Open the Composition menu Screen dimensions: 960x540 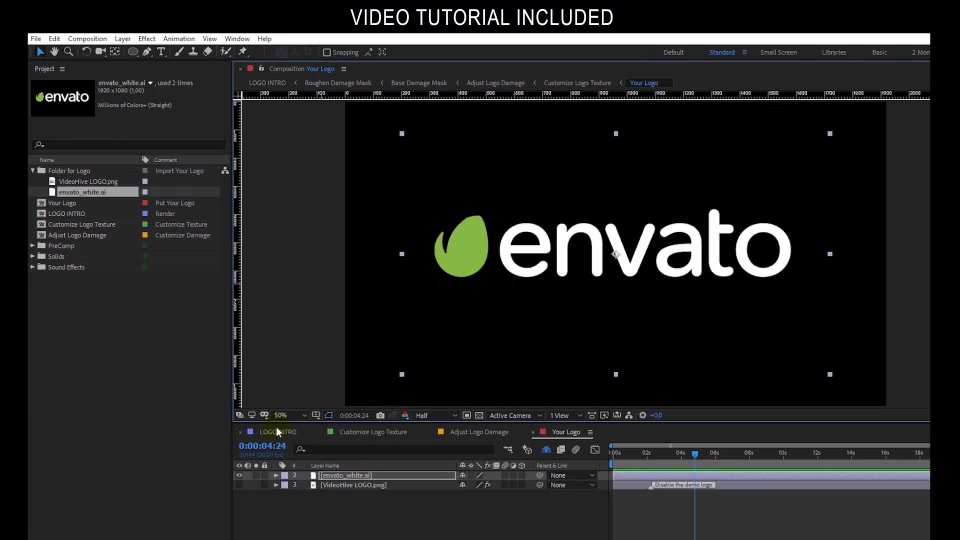87,39
